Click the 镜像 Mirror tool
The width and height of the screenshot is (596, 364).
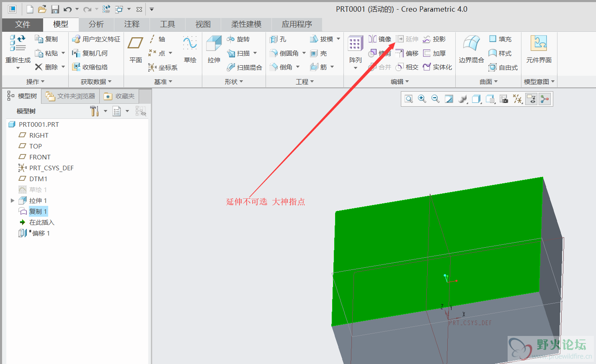click(380, 39)
